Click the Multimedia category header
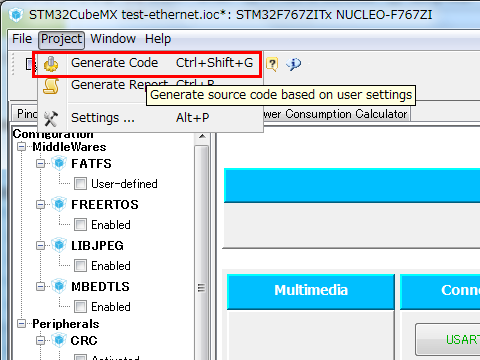This screenshot has width=480, height=360. [311, 291]
